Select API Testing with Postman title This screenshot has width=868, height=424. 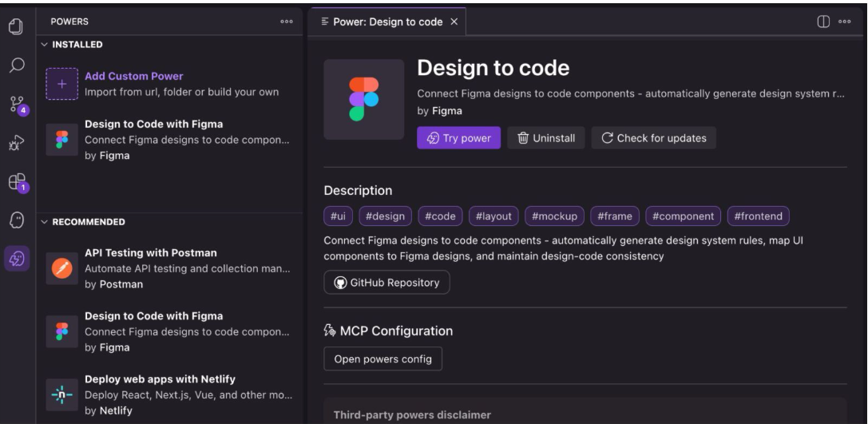tap(151, 253)
